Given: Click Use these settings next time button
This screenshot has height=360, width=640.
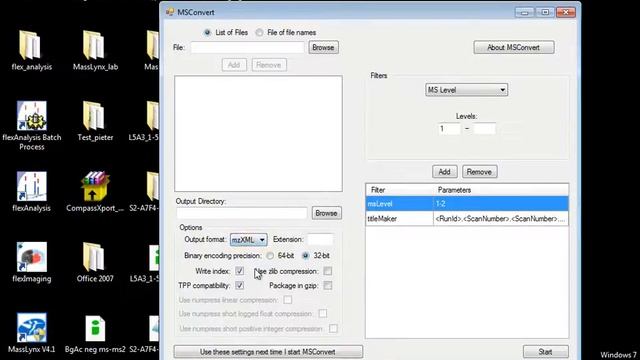Looking at the screenshot, I should [268, 352].
